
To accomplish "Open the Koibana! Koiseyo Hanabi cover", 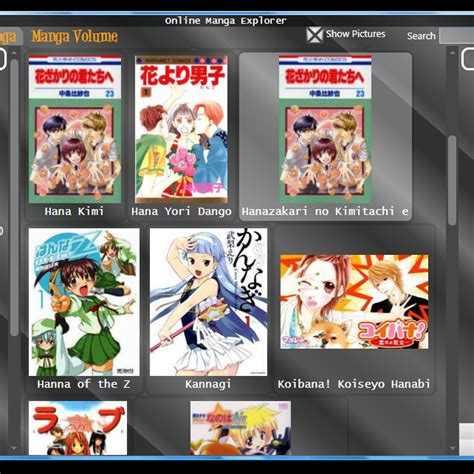I will 354,302.
